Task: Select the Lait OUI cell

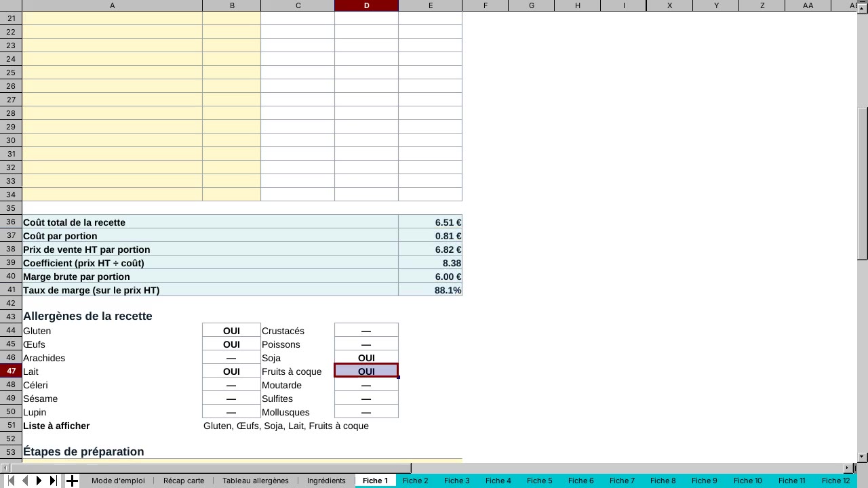Action: click(x=231, y=371)
